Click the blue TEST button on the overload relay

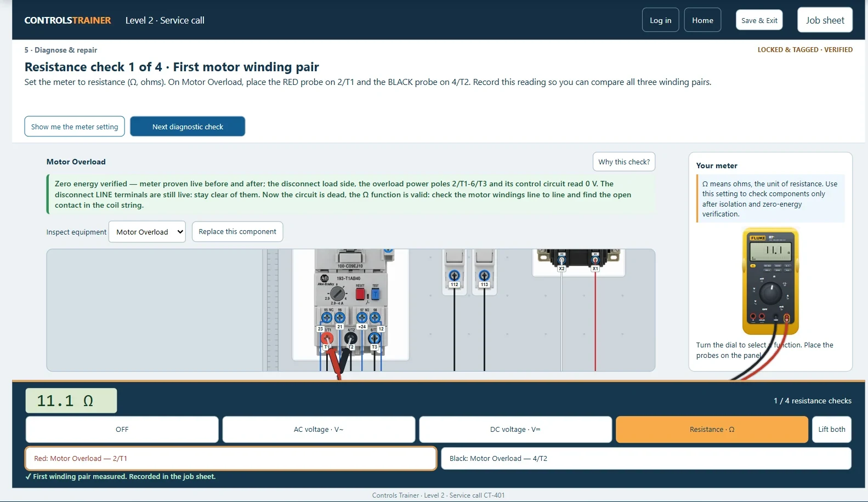(x=376, y=294)
